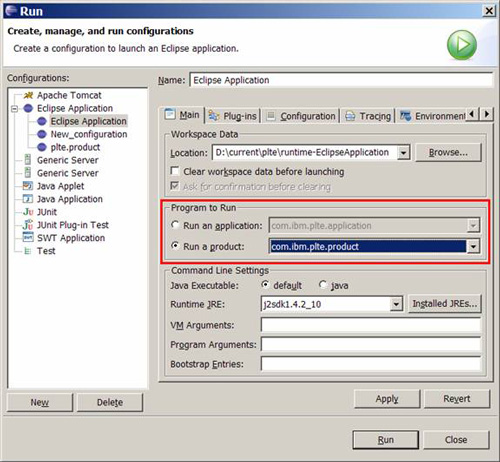Select SWT Application entry
This screenshot has width=500, height=462.
(x=71, y=238)
